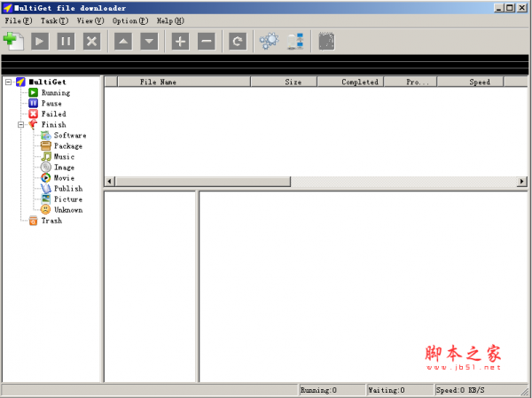Viewport: 532px width, 398px height.
Task: Click the Speed:0 KB/S status bar field
Action: pyautogui.click(x=480, y=390)
